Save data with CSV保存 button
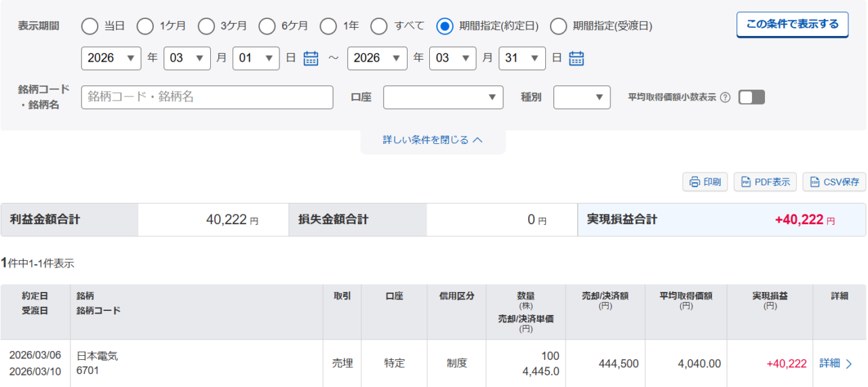This screenshot has height=387, width=868. (x=834, y=182)
